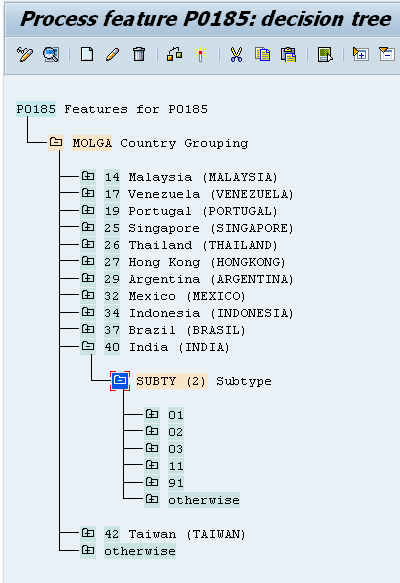Select the otherwise label below subtype 91
Image resolution: width=400 pixels, height=583 pixels.
pyautogui.click(x=204, y=500)
